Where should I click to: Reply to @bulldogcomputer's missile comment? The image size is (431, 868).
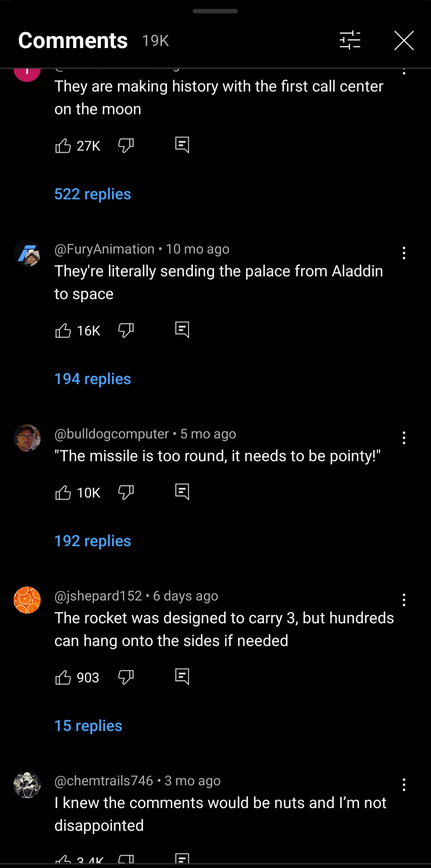(x=182, y=492)
